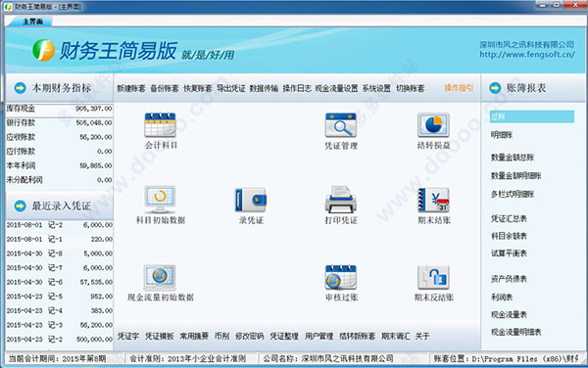
Task: Open 凭证管理 magnifier icon
Action: 340,125
